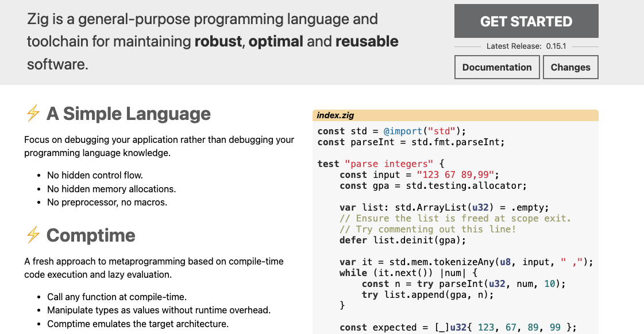Open the Documentation link
This screenshot has height=334, width=644.
coord(497,67)
